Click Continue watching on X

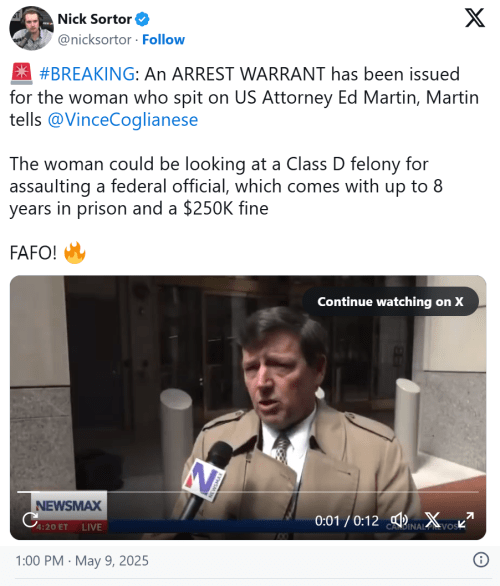click(390, 302)
